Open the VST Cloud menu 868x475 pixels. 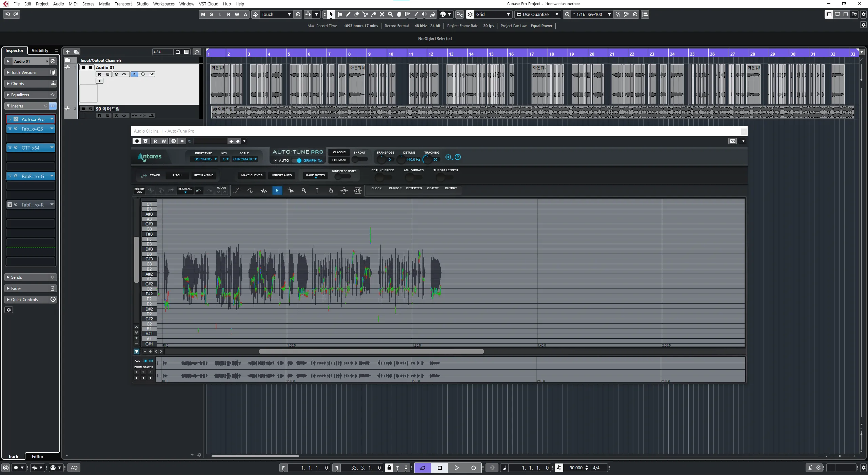(209, 4)
